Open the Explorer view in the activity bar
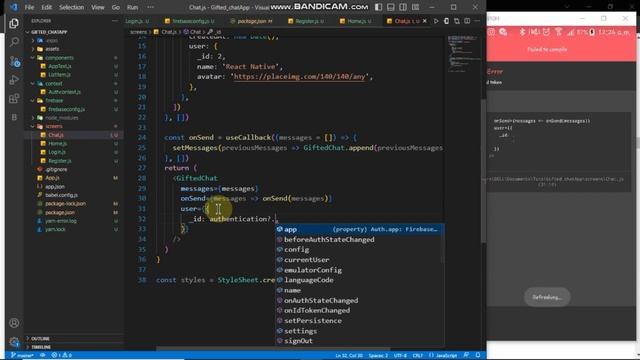The width and height of the screenshot is (640, 360). point(14,23)
